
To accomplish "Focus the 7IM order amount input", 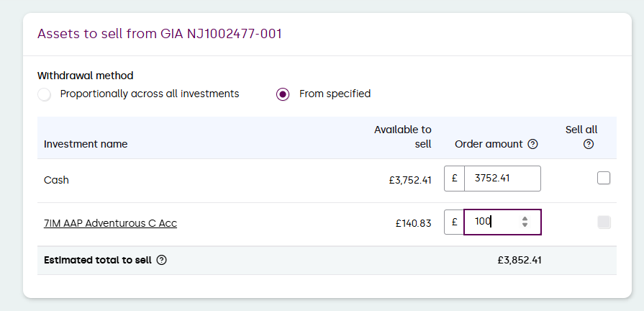I will 493,222.
